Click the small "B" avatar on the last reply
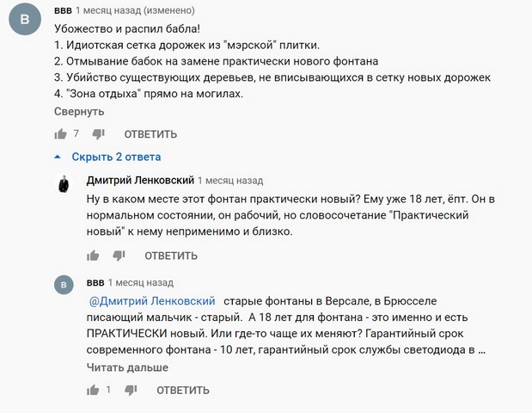Viewport: 532px width, 413px height. pos(64,285)
